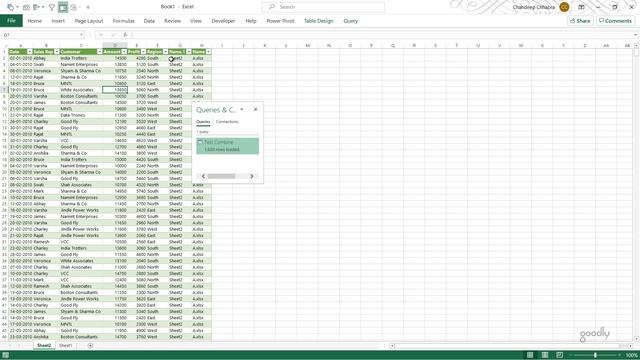
Task: Click the 'White Associates' cell in row 7
Action: tap(81, 90)
